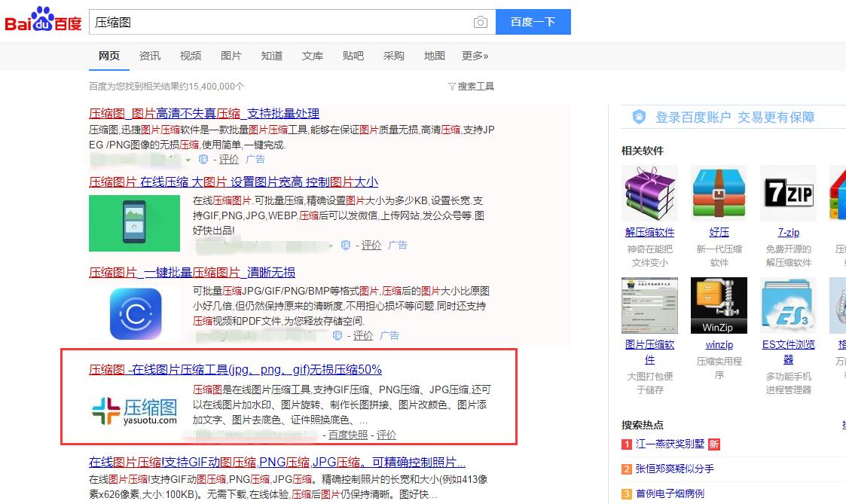This screenshot has height=504, width=846.
Task: Open the WinZip software icon
Action: (x=719, y=304)
